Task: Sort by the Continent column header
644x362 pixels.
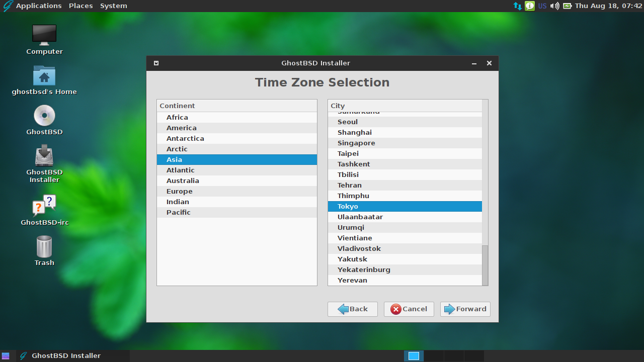Action: [237, 106]
